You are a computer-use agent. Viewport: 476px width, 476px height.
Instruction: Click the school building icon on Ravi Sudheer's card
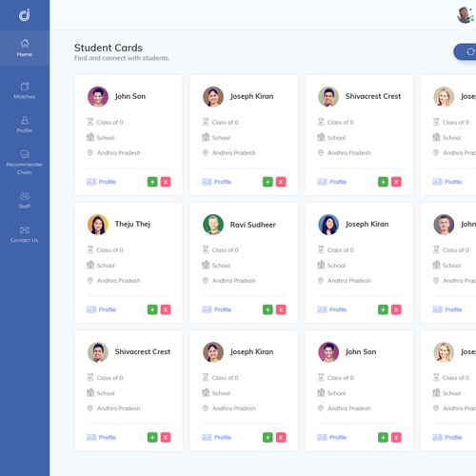coord(206,265)
